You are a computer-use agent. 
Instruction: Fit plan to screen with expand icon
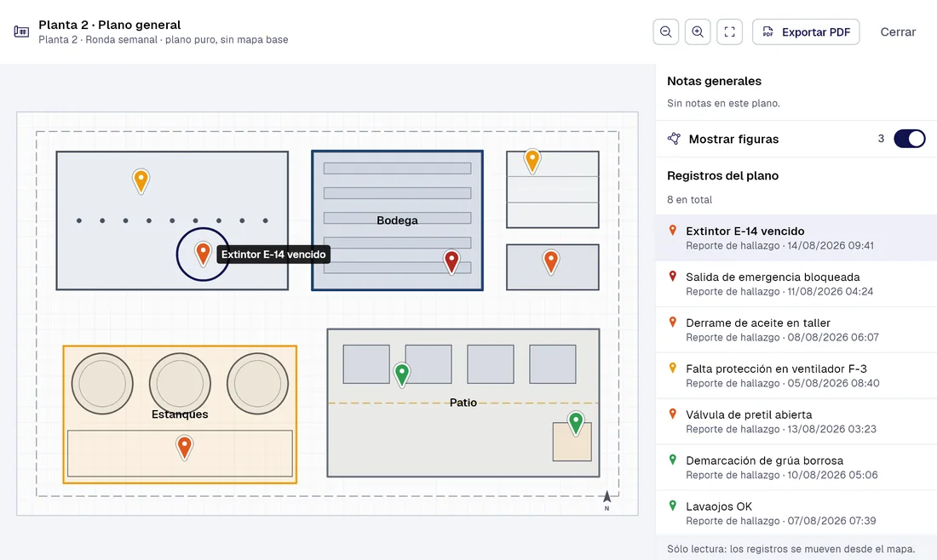pos(730,31)
